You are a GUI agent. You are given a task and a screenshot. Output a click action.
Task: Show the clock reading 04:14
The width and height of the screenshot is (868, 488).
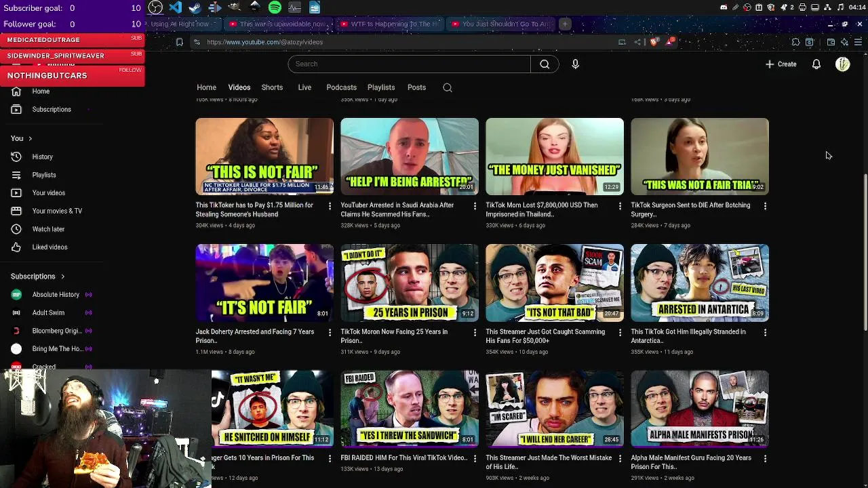(x=856, y=7)
